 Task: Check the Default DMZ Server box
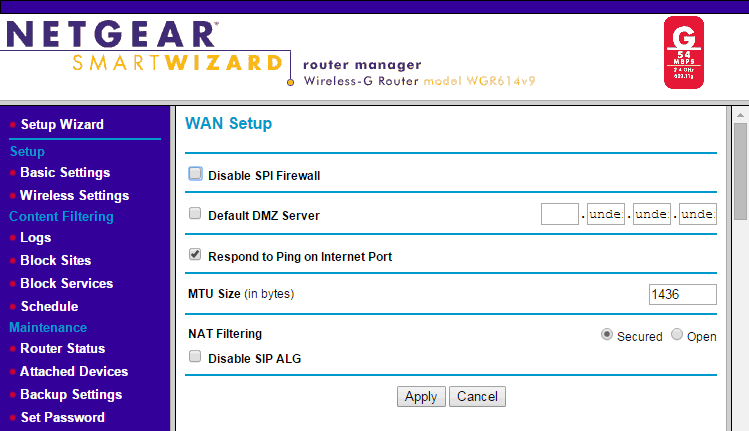click(x=196, y=213)
